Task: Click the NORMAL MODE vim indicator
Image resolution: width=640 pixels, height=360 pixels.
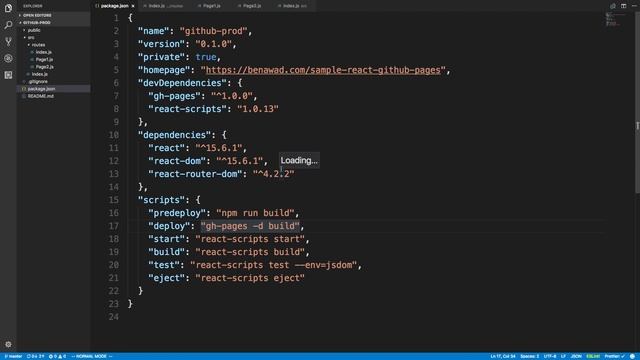Action: 91,356
